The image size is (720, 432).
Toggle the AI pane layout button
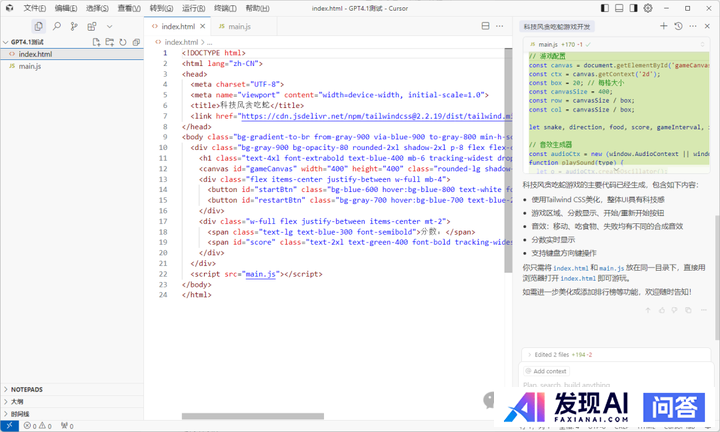(x=633, y=8)
